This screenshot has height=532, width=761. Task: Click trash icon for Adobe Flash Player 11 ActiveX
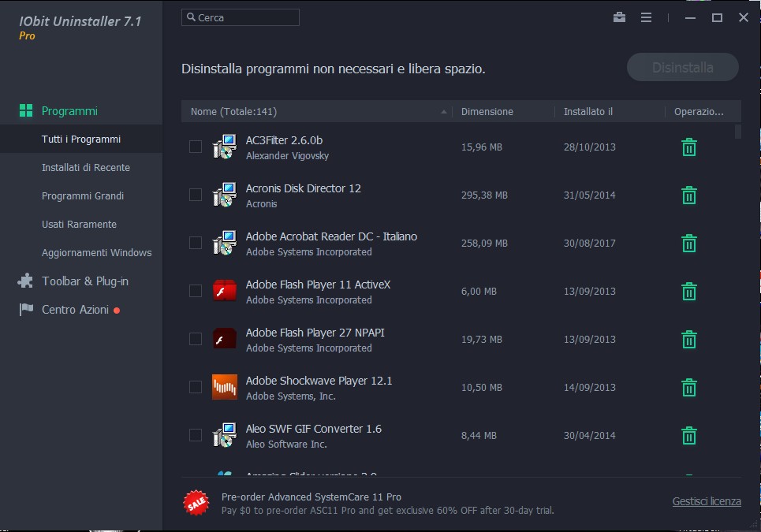point(689,291)
